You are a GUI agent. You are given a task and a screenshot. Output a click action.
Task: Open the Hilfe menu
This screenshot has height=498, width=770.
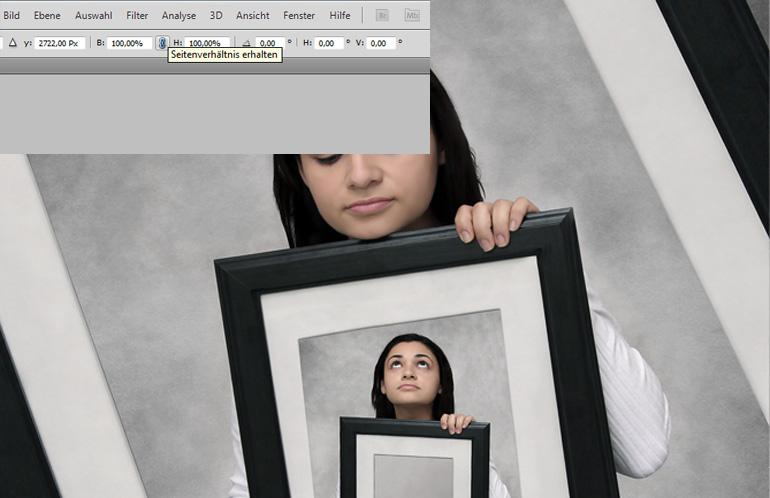pyautogui.click(x=340, y=15)
